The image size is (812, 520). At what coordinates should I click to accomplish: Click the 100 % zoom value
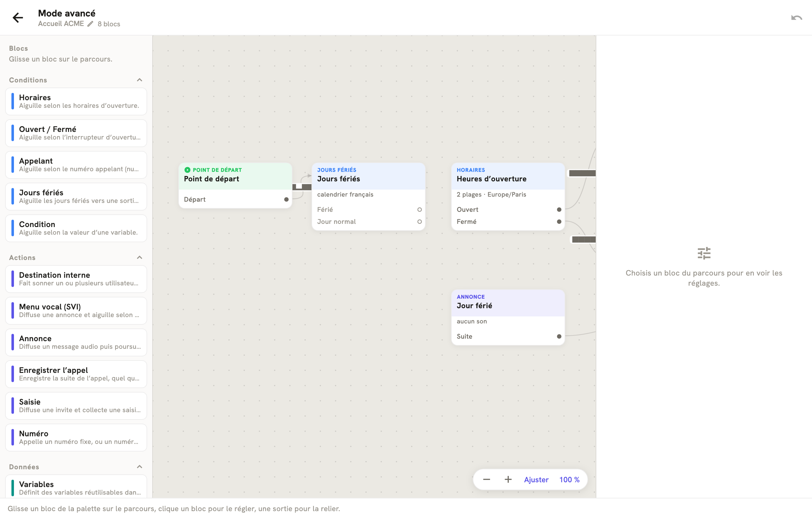click(569, 479)
